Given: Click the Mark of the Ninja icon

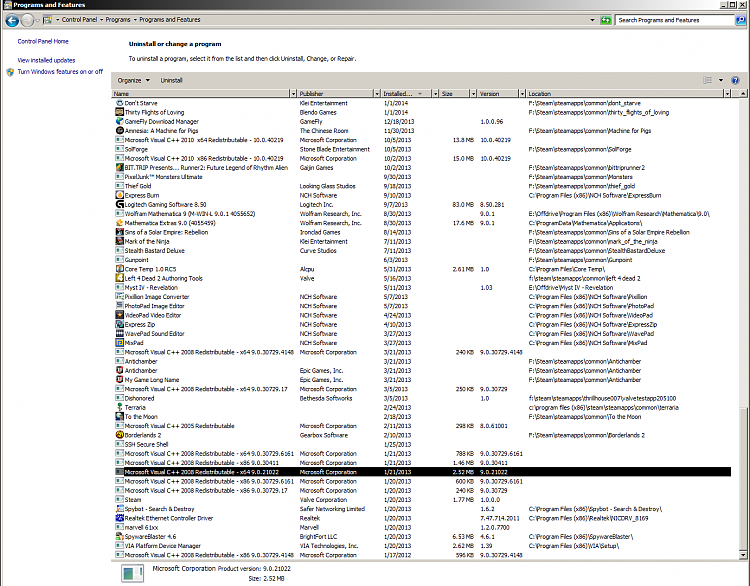Looking at the screenshot, I should pos(120,241).
